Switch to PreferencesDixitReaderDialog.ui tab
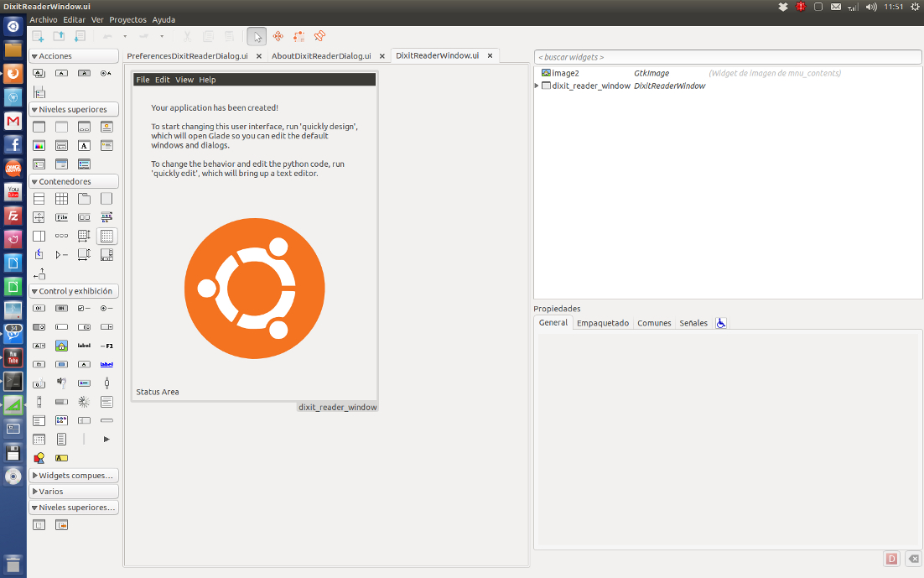The image size is (924, 578). (187, 56)
